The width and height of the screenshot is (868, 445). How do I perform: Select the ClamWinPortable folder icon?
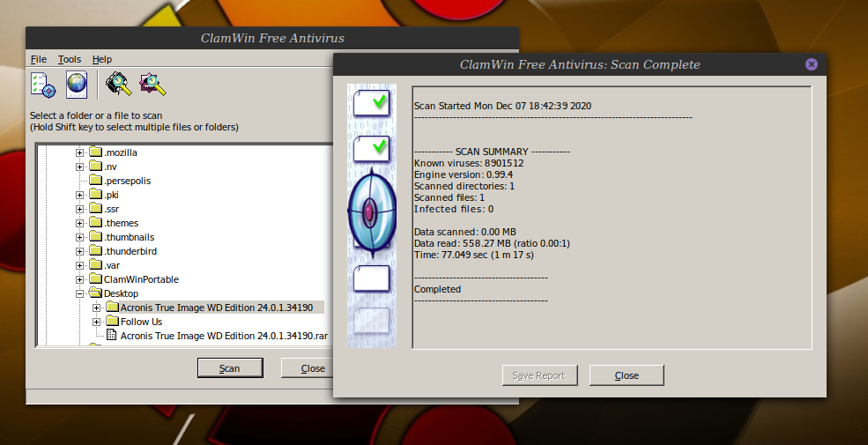pos(96,279)
